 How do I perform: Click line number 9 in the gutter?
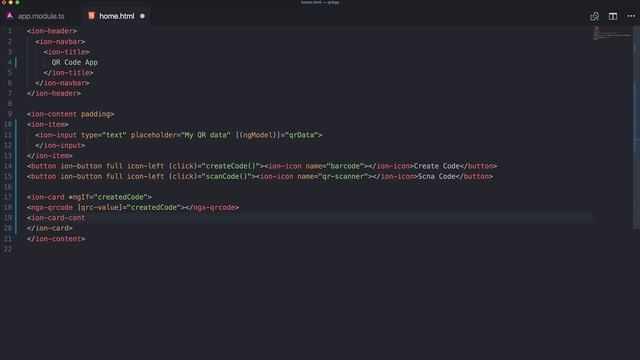[10, 114]
